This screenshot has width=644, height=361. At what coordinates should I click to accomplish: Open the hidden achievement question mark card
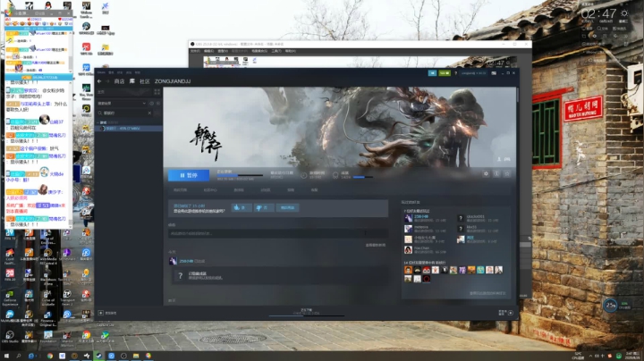point(278,275)
